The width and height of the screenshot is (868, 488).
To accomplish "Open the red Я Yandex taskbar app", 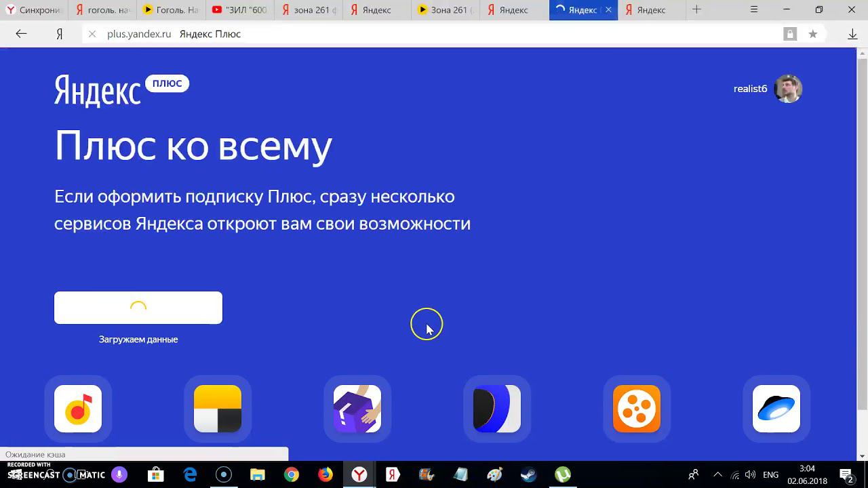I will [393, 474].
